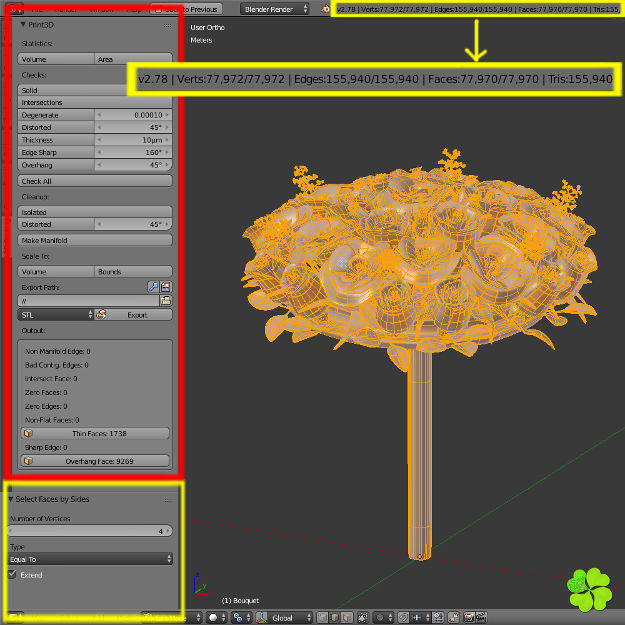Screen dimensions: 625x625
Task: Open the Equal To type dropdown
Action: 90,559
